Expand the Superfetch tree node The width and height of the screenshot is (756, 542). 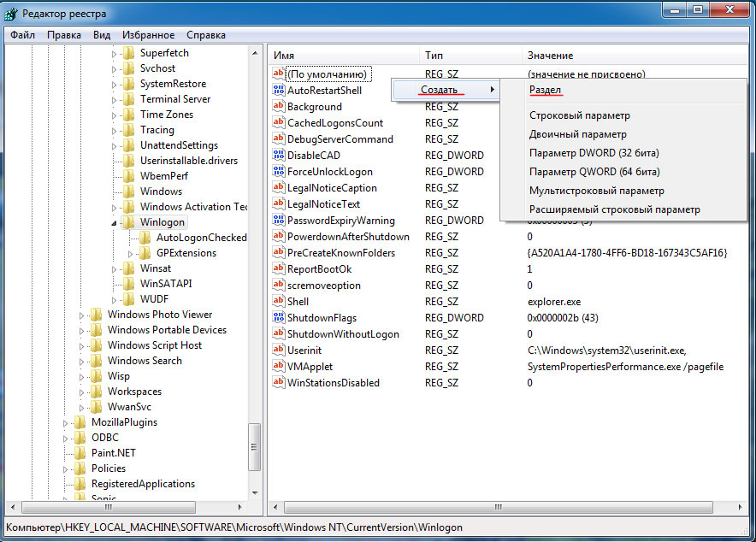coord(114,54)
